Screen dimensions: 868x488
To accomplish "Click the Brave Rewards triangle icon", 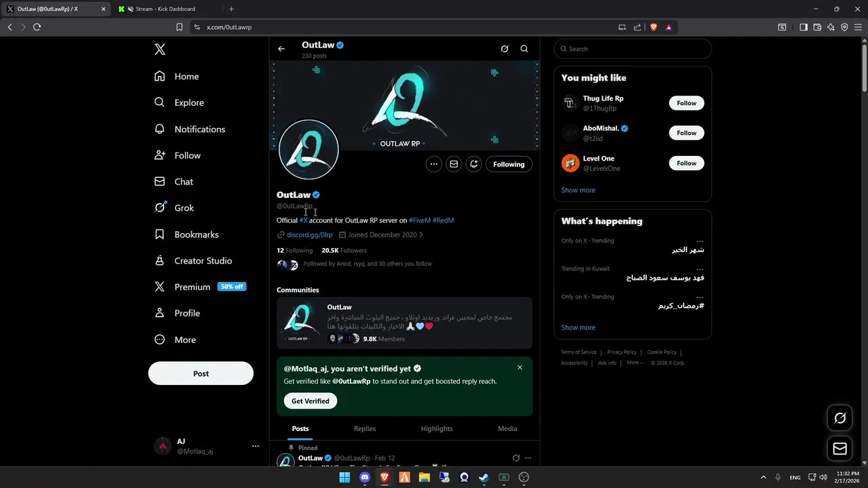I will (669, 27).
